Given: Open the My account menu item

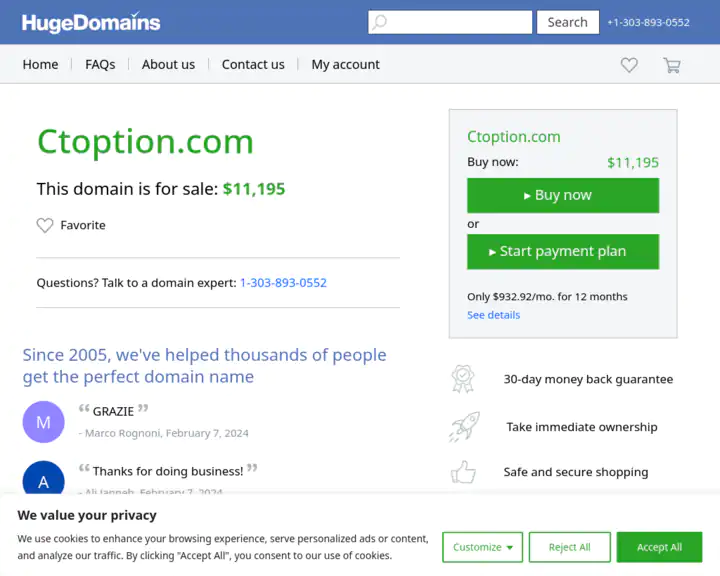Looking at the screenshot, I should click(x=345, y=64).
